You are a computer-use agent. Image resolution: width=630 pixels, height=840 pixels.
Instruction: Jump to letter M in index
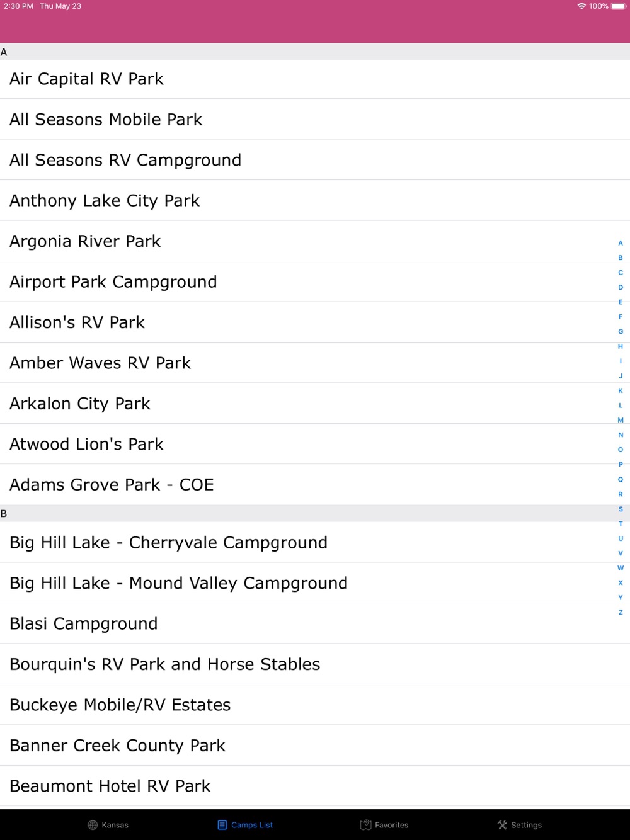click(621, 420)
